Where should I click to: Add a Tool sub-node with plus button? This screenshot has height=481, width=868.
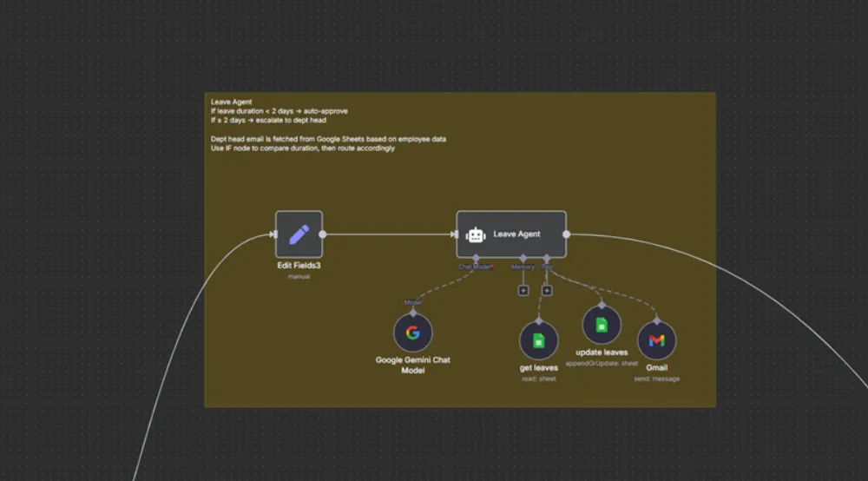tap(547, 290)
